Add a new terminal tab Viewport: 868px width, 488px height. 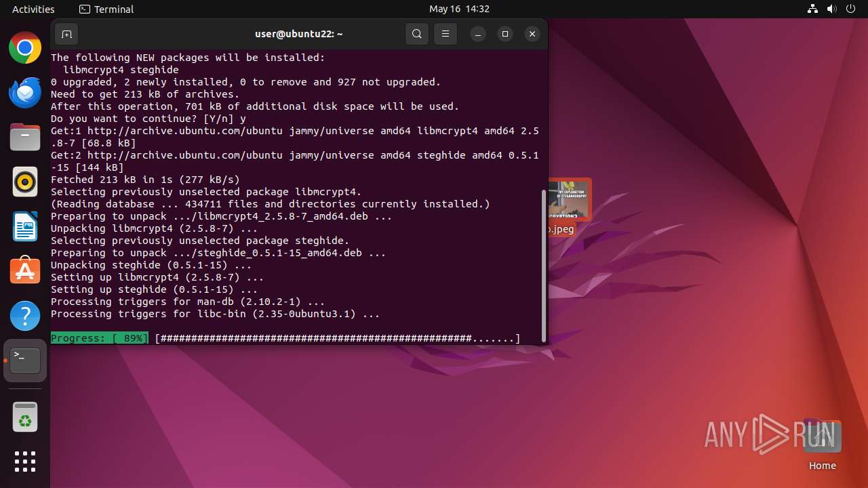tap(66, 34)
